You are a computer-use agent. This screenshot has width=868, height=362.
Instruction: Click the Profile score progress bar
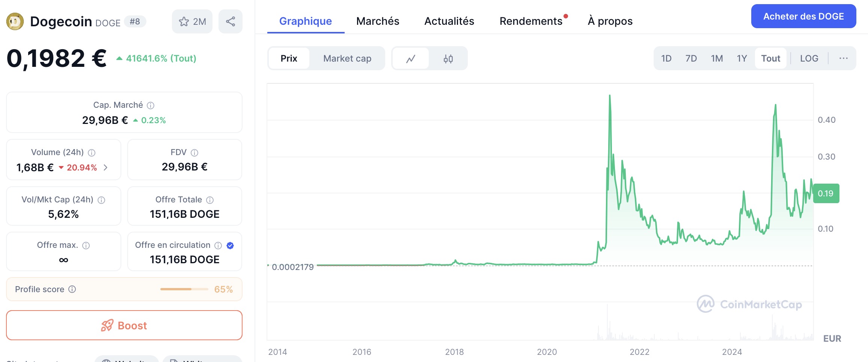pos(184,289)
